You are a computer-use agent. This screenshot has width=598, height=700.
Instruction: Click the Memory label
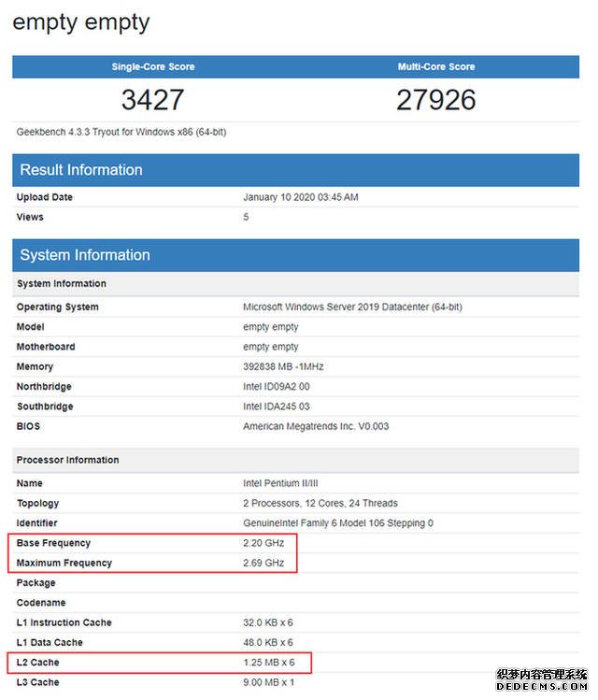pos(35,367)
